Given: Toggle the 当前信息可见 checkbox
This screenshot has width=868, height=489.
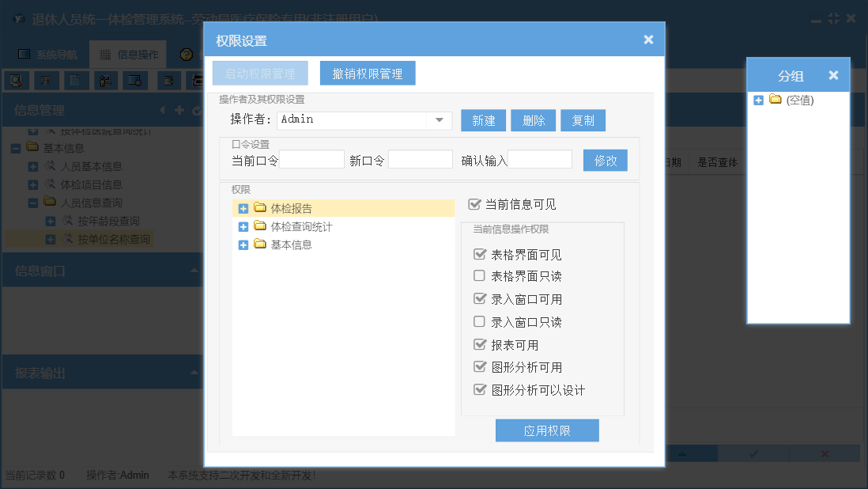Looking at the screenshot, I should pyautogui.click(x=474, y=204).
